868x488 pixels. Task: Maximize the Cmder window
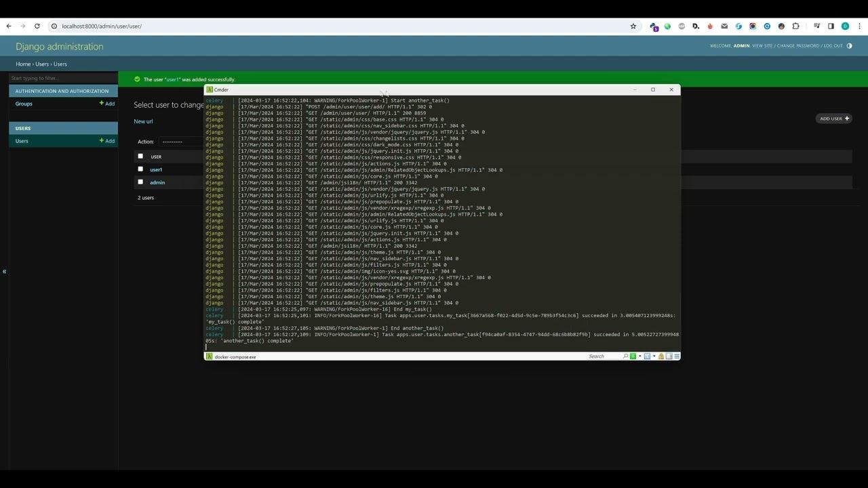coord(653,89)
